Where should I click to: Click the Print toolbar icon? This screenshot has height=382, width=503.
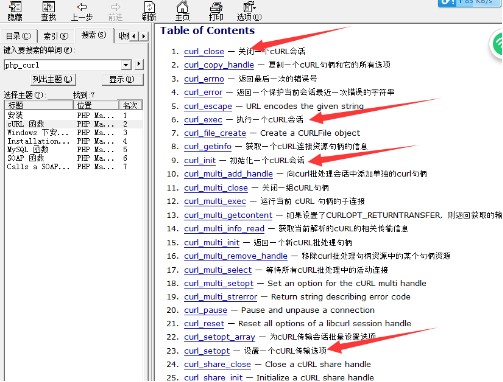[216, 11]
